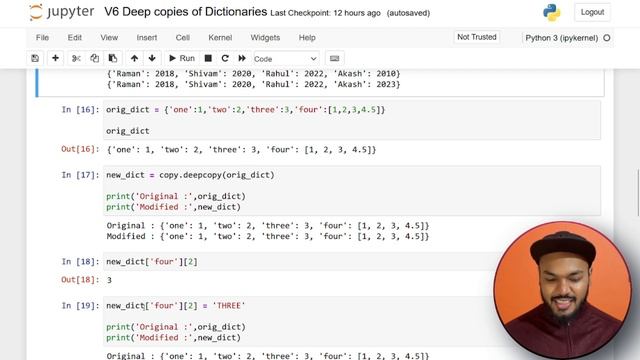Move selected cell up arrow

134,58
